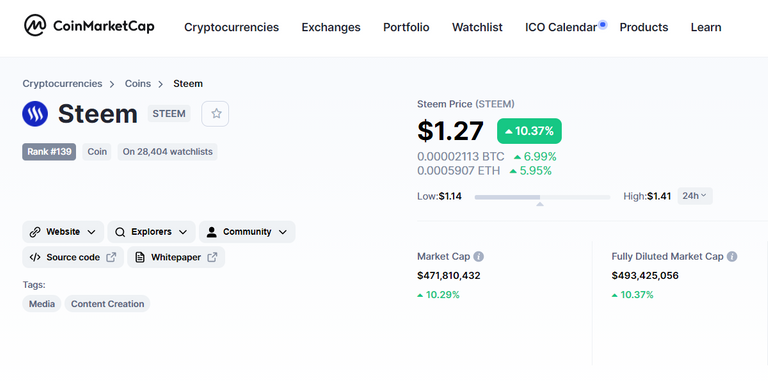Viewport: 768px width, 381px height.
Task: Click the Fully Diluted Market Cap info icon
Action: click(732, 256)
